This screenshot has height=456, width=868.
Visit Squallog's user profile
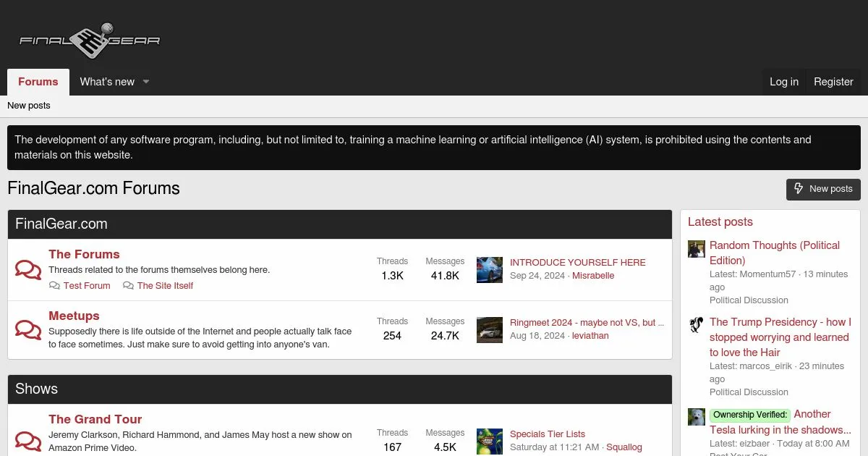point(624,447)
